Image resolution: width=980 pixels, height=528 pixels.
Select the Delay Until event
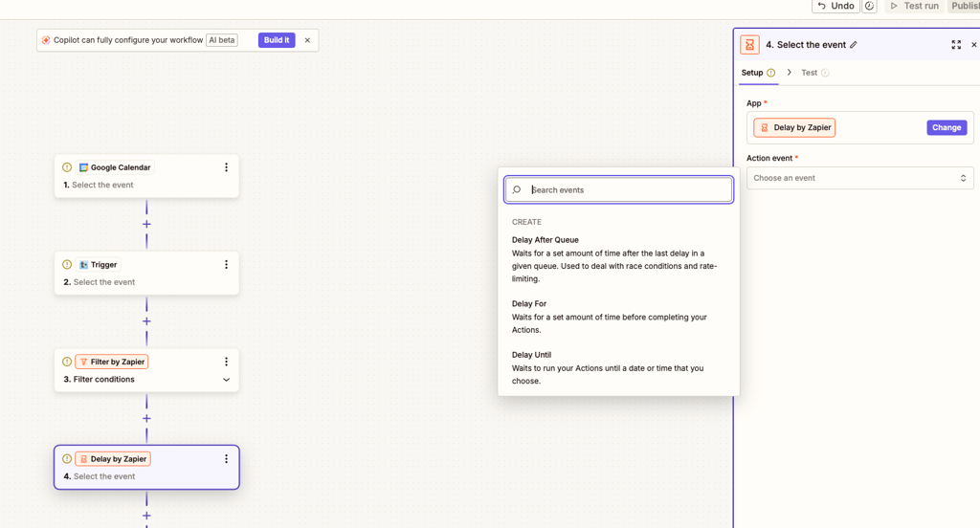618,367
